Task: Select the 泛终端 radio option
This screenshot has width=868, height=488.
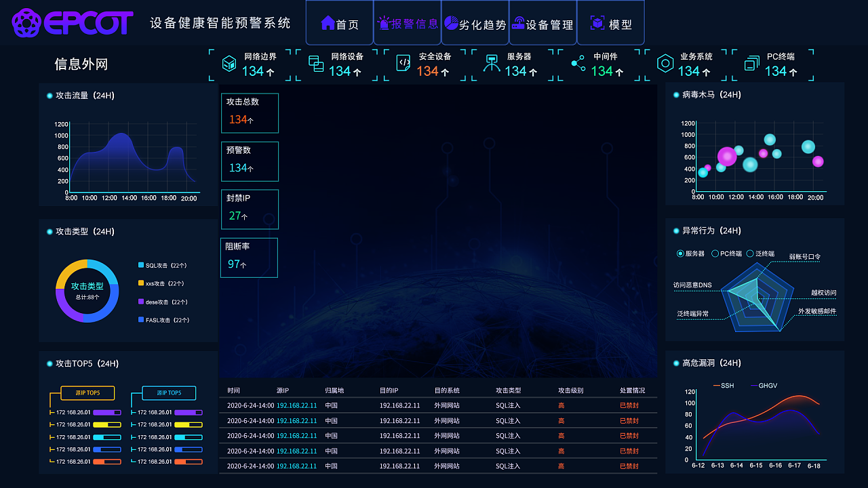Action: [x=749, y=253]
